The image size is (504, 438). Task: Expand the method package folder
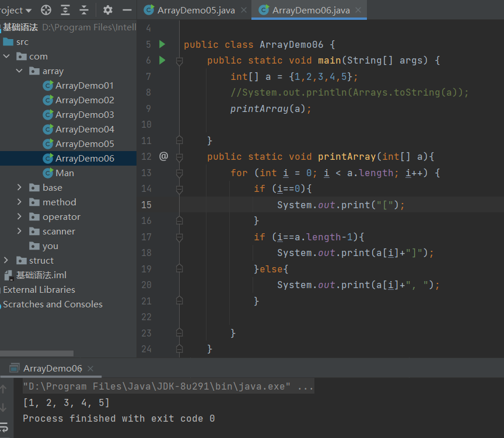click(x=20, y=202)
